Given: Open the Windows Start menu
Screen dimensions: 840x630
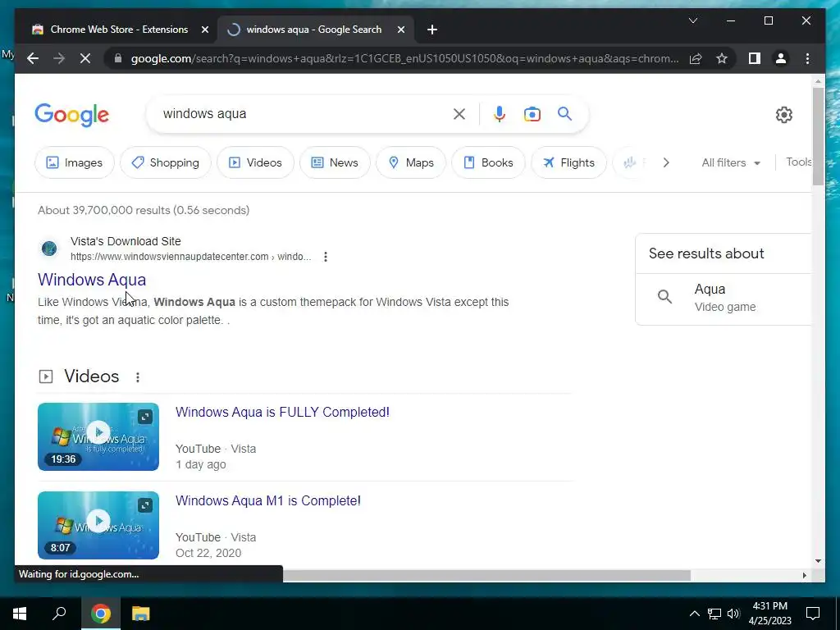Looking at the screenshot, I should (x=20, y=614).
